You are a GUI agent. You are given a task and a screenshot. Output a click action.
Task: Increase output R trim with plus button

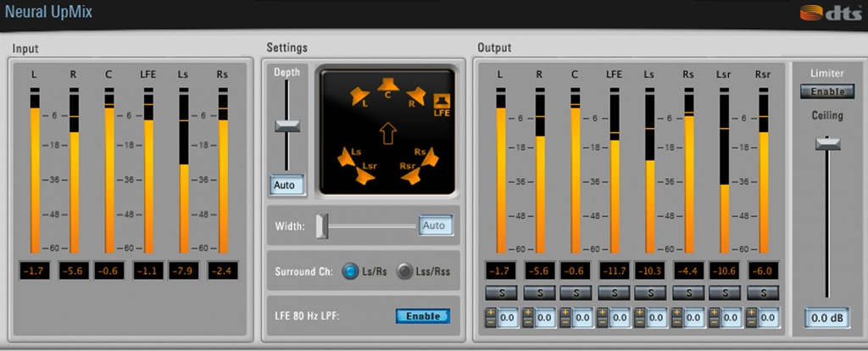pyautogui.click(x=528, y=313)
